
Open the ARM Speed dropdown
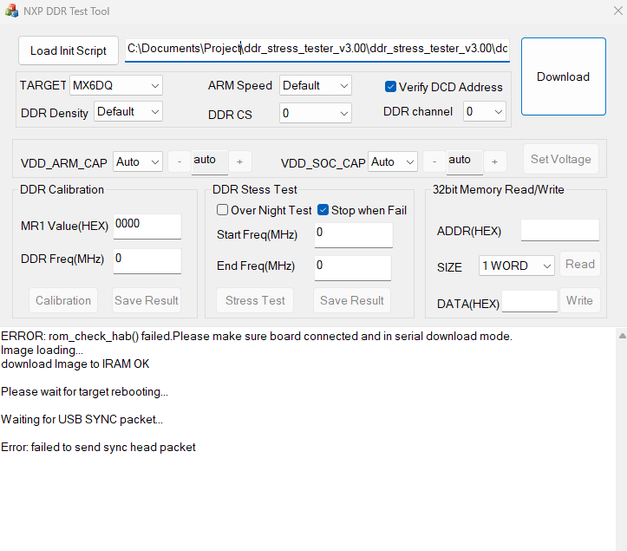(315, 86)
